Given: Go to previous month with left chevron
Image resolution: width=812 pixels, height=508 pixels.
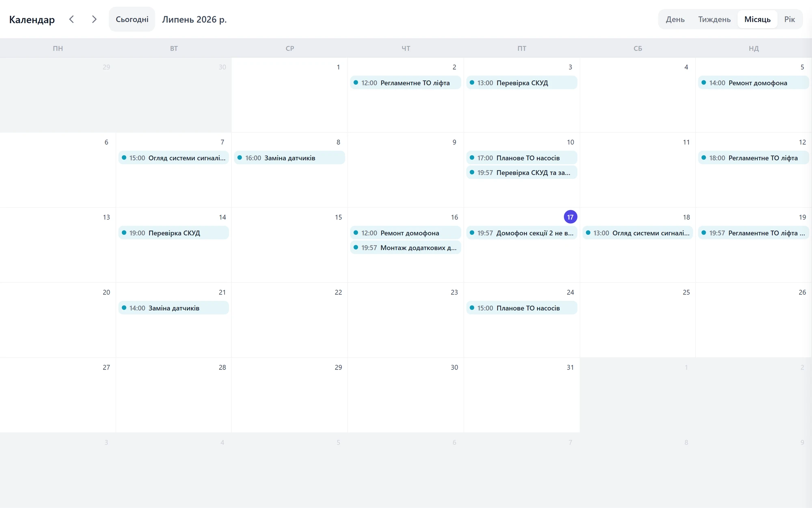Looking at the screenshot, I should [x=71, y=19].
